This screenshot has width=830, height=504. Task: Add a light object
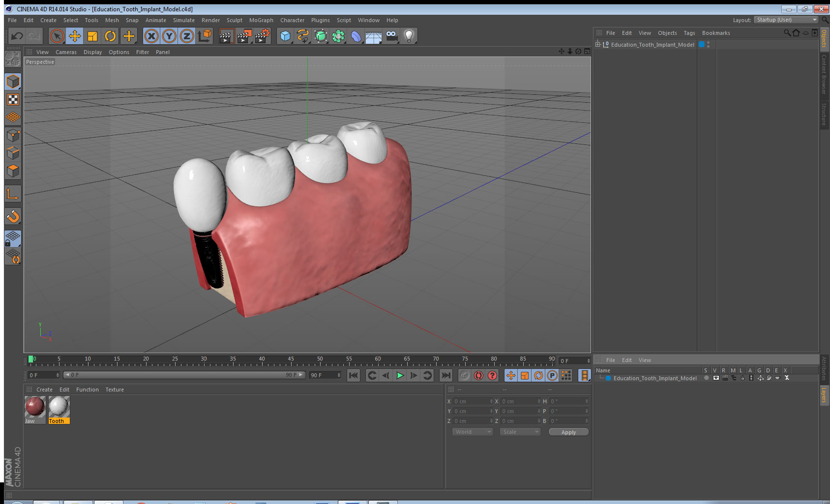tap(409, 36)
